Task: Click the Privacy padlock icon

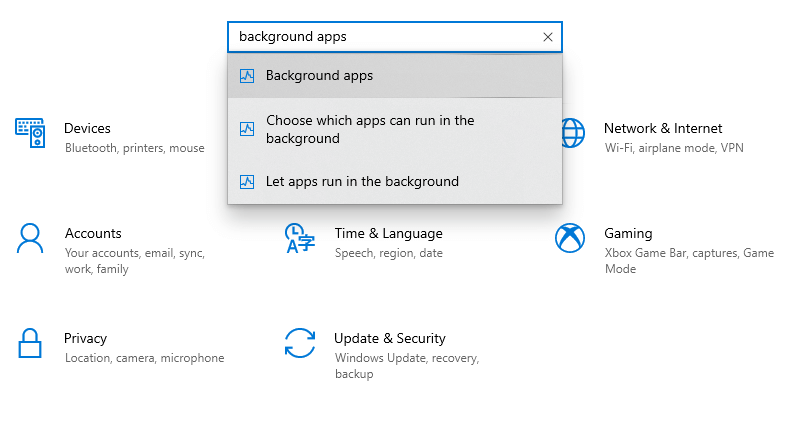Action: coord(30,343)
